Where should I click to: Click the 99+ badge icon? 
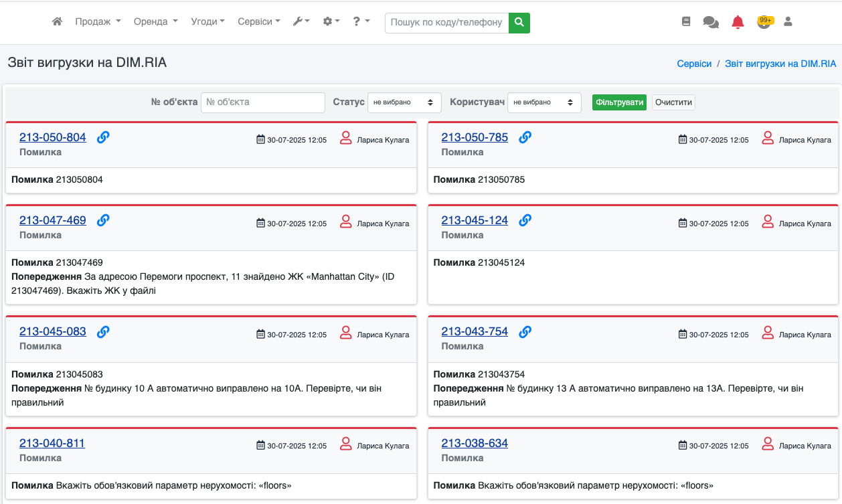point(764,21)
